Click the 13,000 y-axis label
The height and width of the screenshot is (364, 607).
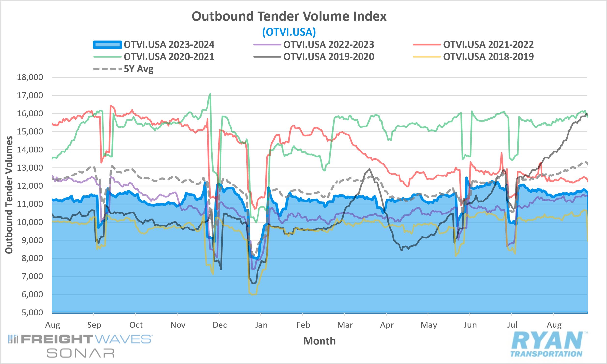[30, 168]
